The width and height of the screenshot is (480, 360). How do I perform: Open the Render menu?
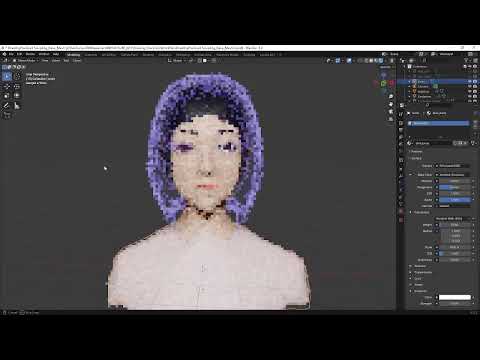(30, 54)
